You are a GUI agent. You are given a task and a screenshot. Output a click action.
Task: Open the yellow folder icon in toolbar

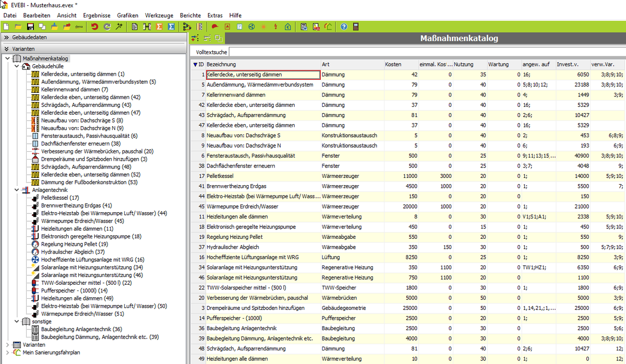point(18,26)
